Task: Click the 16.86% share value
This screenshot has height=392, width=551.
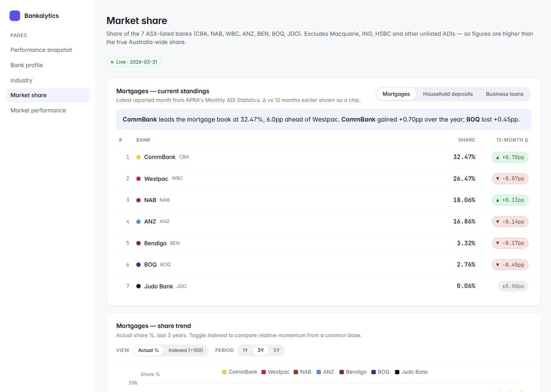Action: click(464, 221)
